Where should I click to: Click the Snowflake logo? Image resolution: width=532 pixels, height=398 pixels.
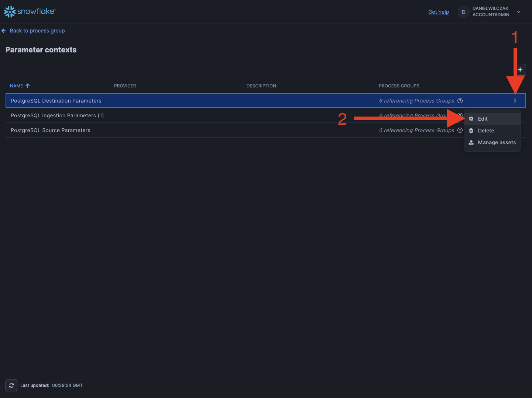click(x=30, y=12)
